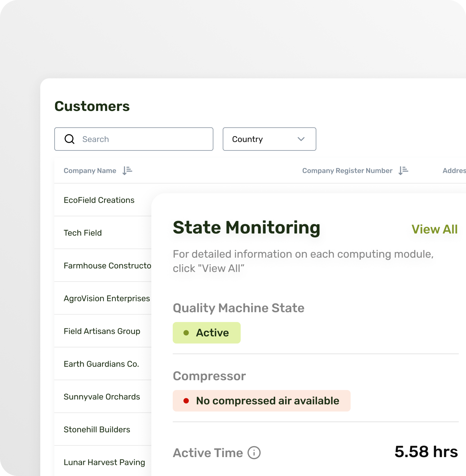Click the green Active status dot
The height and width of the screenshot is (476, 466).
click(x=186, y=333)
